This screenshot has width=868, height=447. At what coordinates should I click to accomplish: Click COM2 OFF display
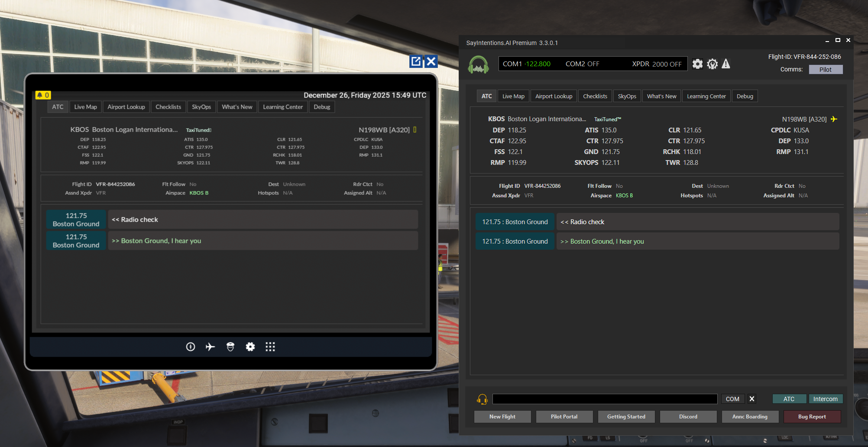583,64
